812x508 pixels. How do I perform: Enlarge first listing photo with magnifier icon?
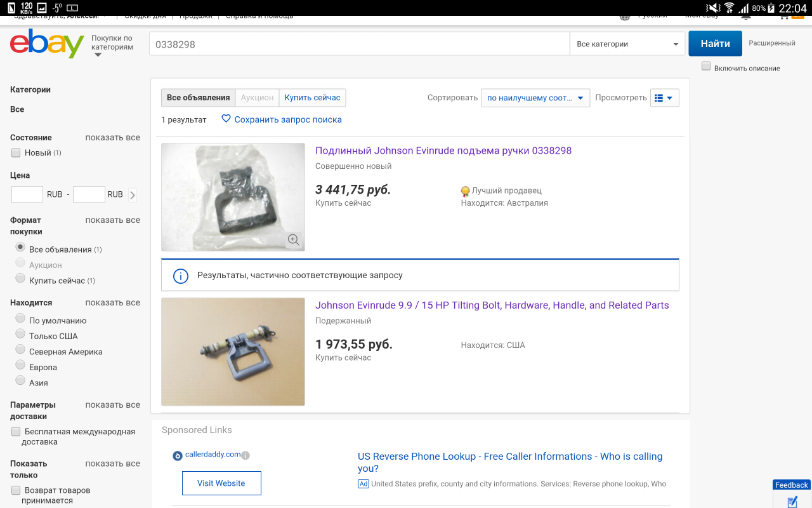click(293, 239)
